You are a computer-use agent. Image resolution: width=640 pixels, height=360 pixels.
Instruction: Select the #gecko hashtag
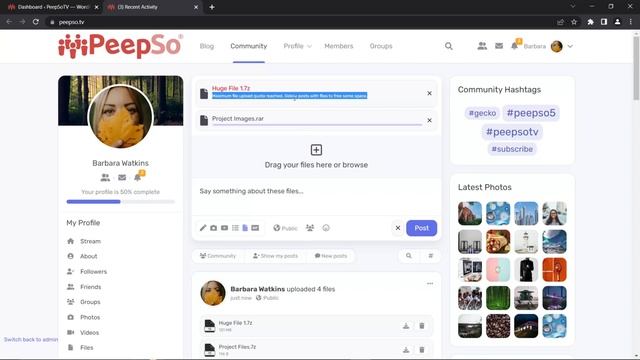pos(482,113)
